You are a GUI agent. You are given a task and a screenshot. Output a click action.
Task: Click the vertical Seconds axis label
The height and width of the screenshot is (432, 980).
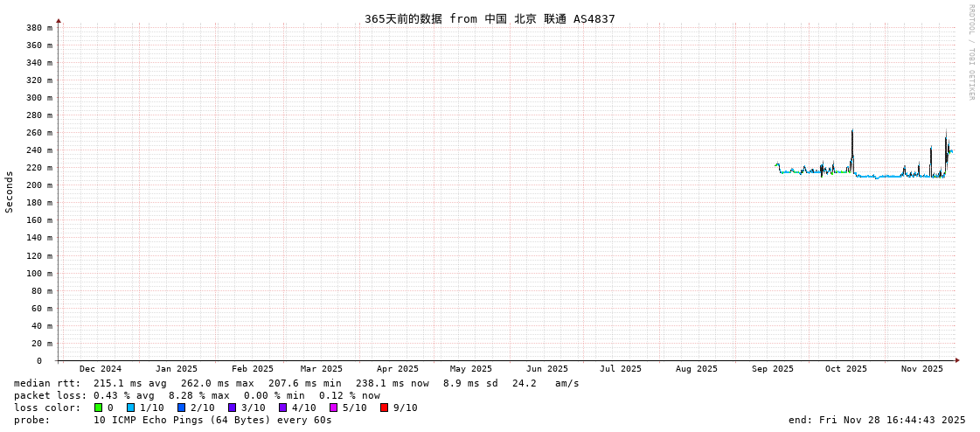[10, 192]
